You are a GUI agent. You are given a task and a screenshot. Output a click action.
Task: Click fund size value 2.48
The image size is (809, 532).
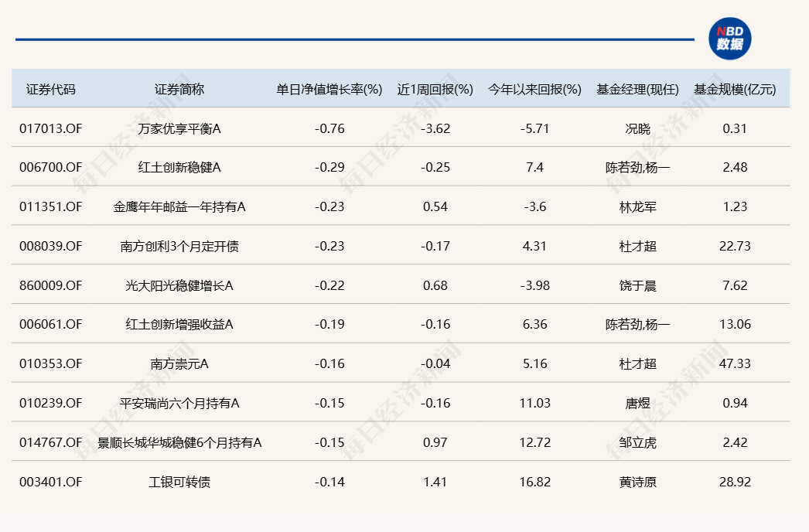(735, 167)
